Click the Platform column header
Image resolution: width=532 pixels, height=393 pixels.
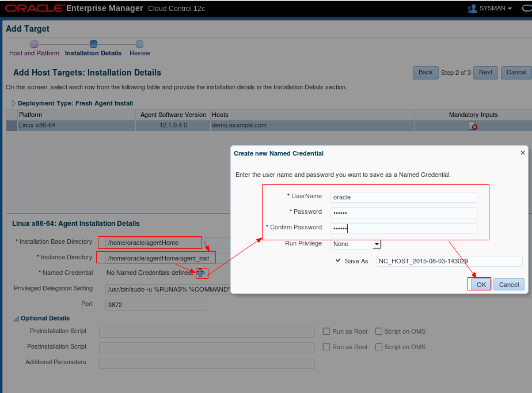point(76,115)
